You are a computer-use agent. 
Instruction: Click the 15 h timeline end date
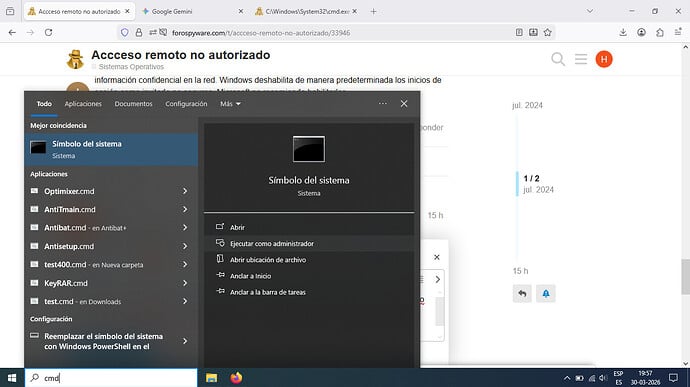tap(520, 271)
